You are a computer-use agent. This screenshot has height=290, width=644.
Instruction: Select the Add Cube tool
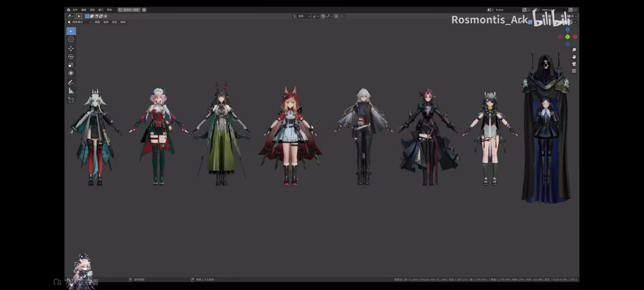[71, 100]
